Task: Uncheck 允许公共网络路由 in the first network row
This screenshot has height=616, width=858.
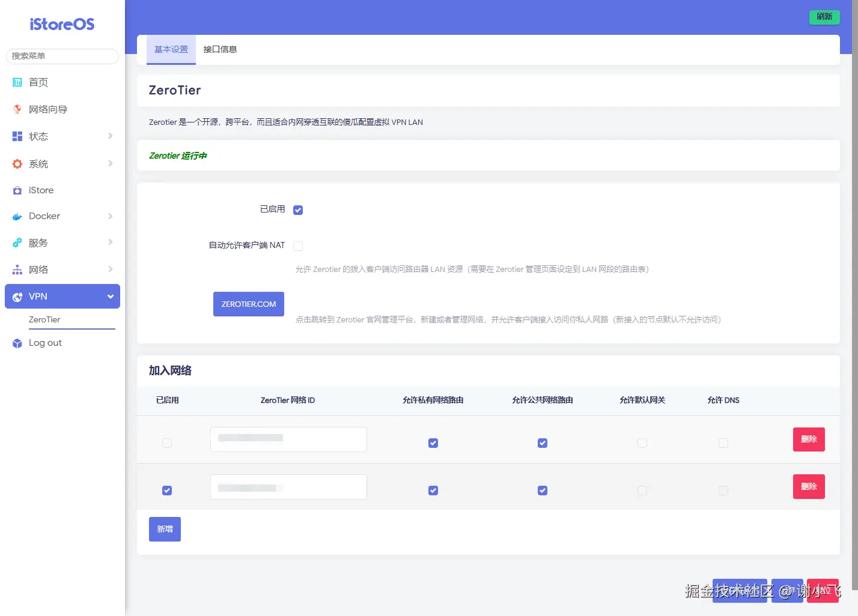Action: pos(543,443)
